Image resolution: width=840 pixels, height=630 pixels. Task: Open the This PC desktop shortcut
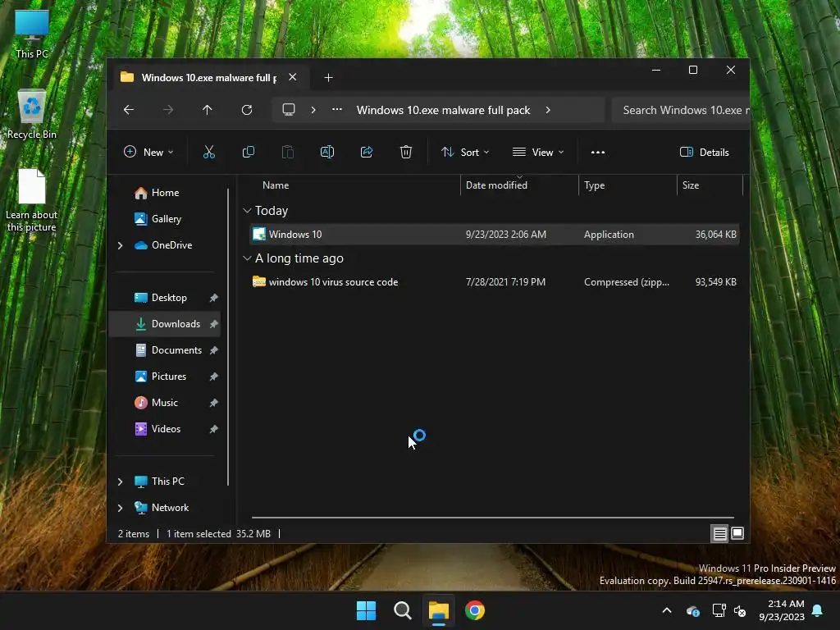(32, 33)
